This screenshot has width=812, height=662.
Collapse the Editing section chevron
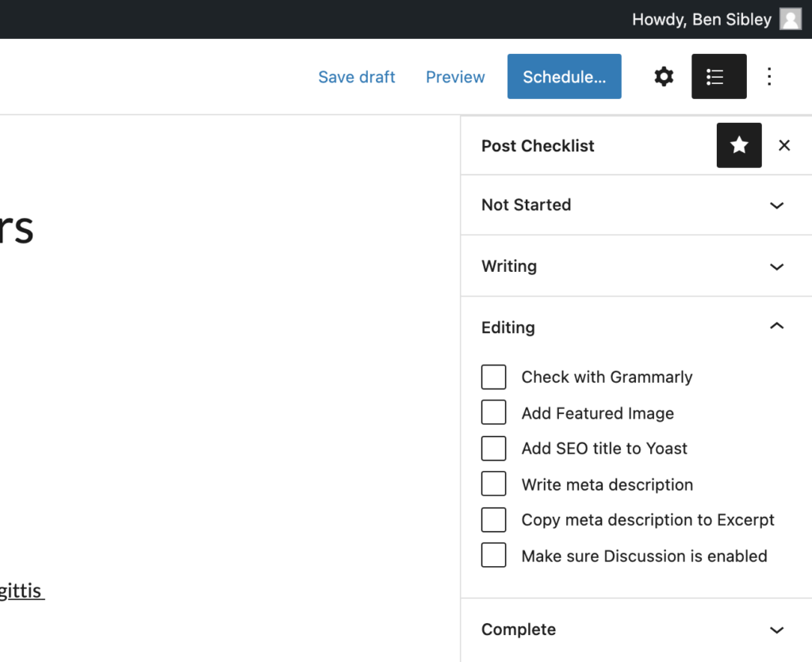click(x=776, y=326)
